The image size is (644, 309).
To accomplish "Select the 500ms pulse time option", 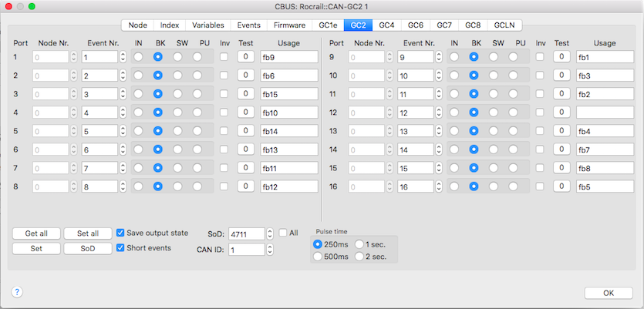I will coord(319,257).
